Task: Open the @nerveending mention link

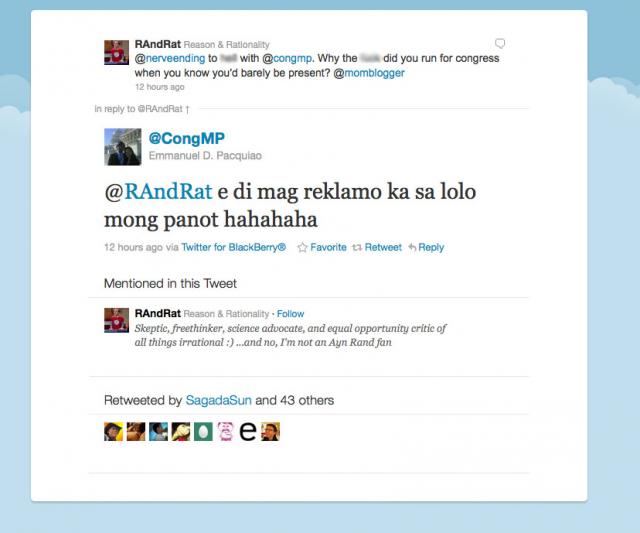Action: (170, 58)
